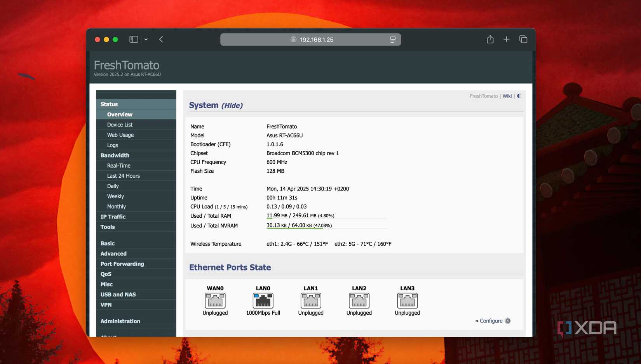Click the gear icon next to Configure
Viewport: 641px width, 364px height.
pyautogui.click(x=507, y=321)
